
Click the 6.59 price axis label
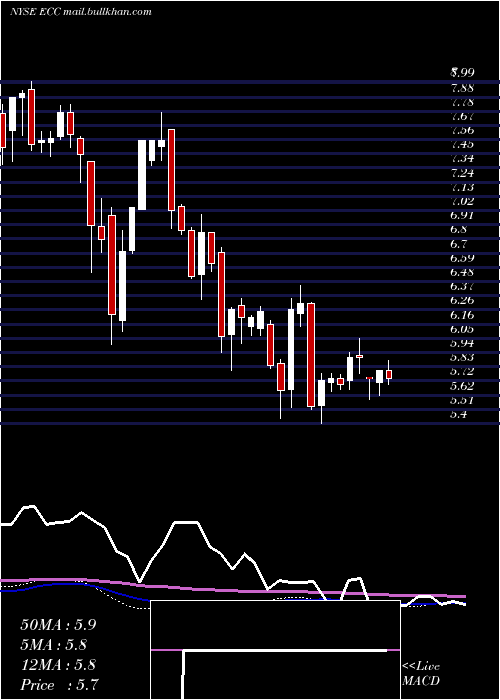[462, 258]
